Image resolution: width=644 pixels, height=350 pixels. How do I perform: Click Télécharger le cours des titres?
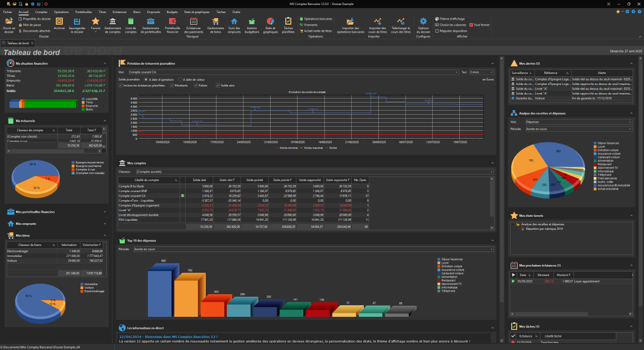click(x=400, y=25)
